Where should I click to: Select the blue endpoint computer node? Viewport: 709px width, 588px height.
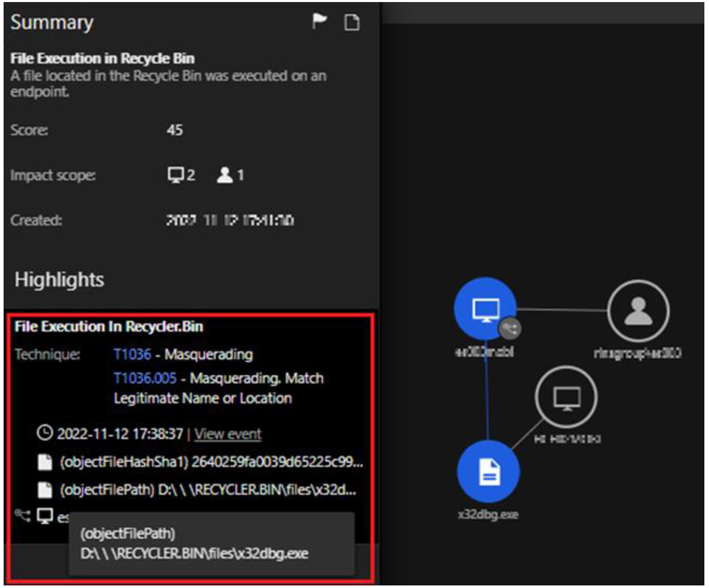pos(484,308)
